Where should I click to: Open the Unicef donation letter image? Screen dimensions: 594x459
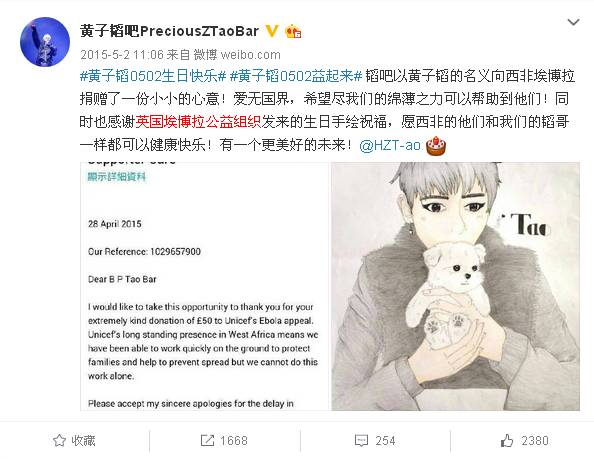[205, 286]
